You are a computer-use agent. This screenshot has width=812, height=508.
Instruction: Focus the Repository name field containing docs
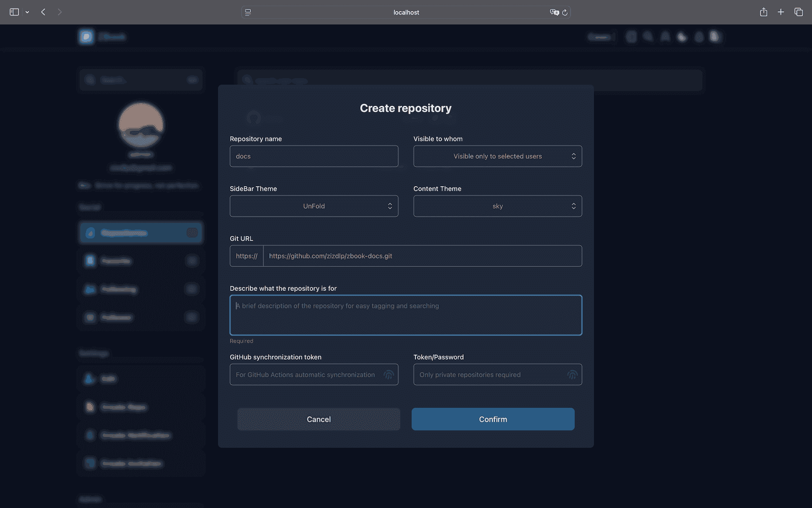(314, 156)
